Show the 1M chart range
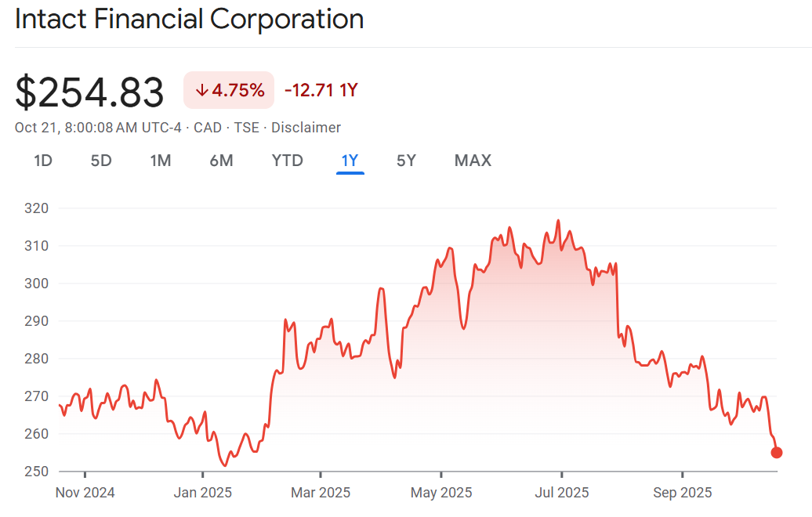Viewport: 812px width, 517px height. [161, 161]
